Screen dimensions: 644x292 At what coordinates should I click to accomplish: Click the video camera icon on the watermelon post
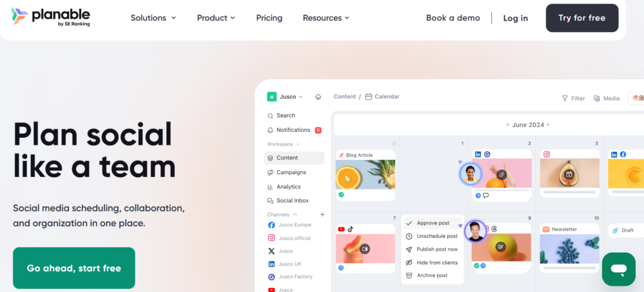[365, 249]
